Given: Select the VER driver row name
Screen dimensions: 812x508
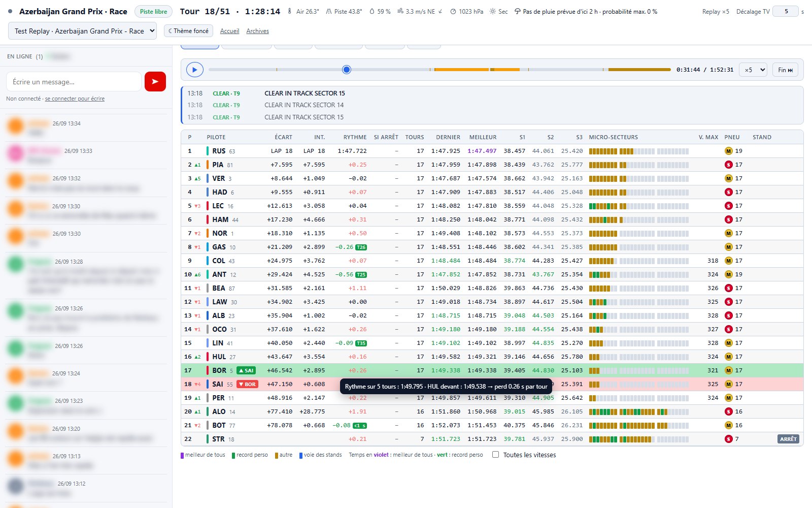Looking at the screenshot, I should [x=219, y=178].
